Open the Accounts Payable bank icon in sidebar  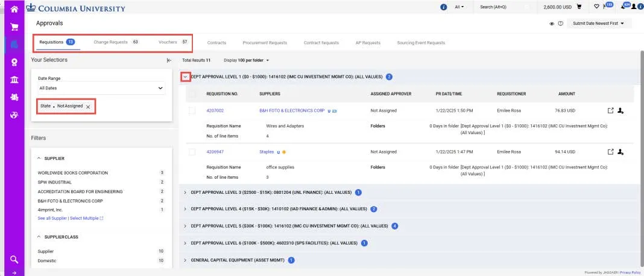(x=14, y=80)
